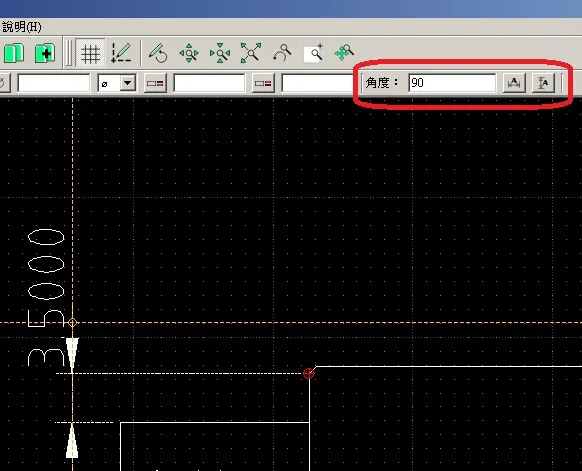Click the green add page icon with plus
The width and height of the screenshot is (582, 471).
(45, 53)
